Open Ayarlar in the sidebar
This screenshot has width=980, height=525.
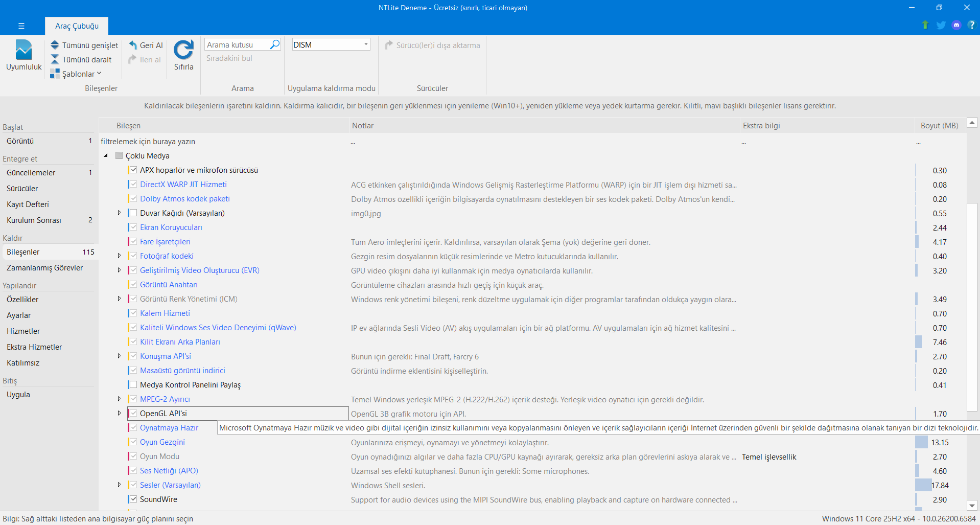point(49,315)
